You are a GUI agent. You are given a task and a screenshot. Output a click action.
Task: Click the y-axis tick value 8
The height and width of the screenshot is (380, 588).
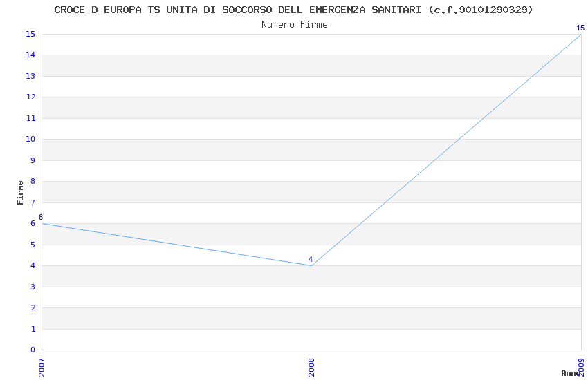pos(33,181)
